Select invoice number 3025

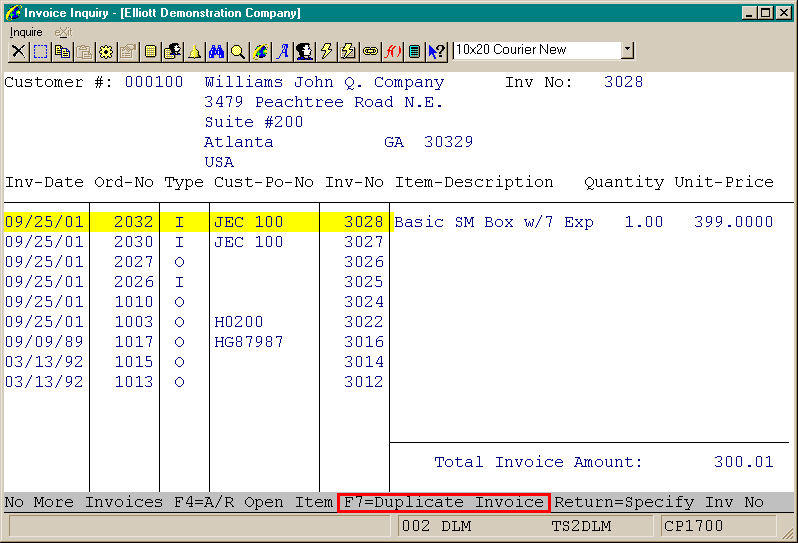tap(363, 281)
